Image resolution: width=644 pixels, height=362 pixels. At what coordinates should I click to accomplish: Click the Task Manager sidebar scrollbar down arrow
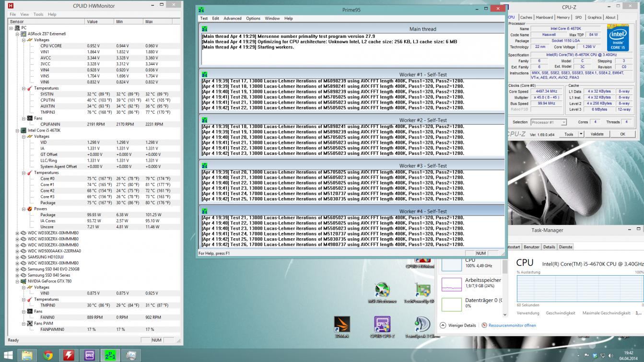pyautogui.click(x=504, y=315)
